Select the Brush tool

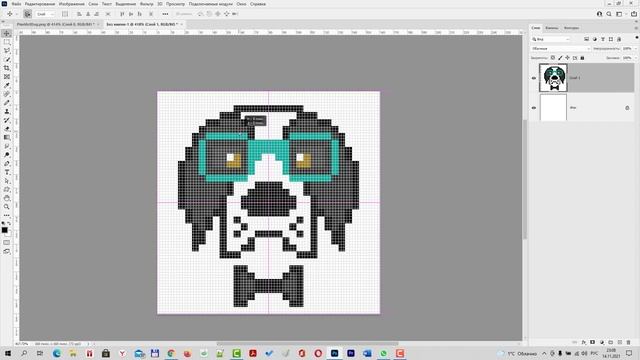(7, 102)
